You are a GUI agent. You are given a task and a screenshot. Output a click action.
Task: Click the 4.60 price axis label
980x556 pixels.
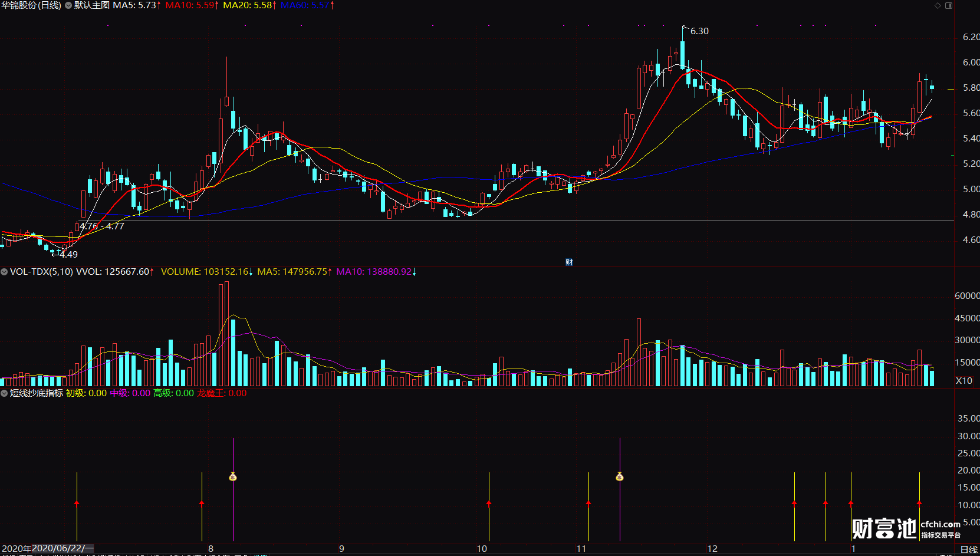971,240
